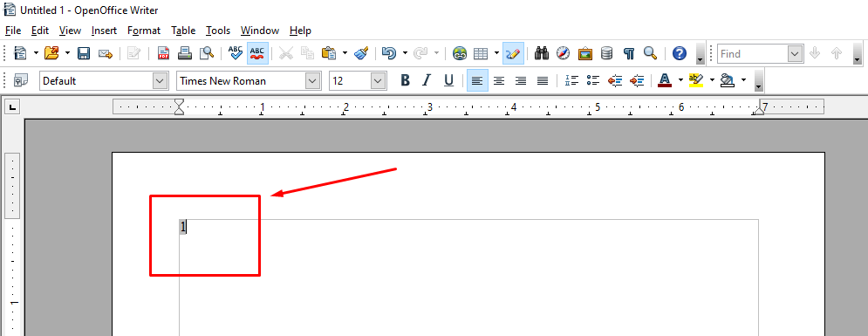The height and width of the screenshot is (336, 868).
Task: Click the Edit File icon
Action: (134, 53)
